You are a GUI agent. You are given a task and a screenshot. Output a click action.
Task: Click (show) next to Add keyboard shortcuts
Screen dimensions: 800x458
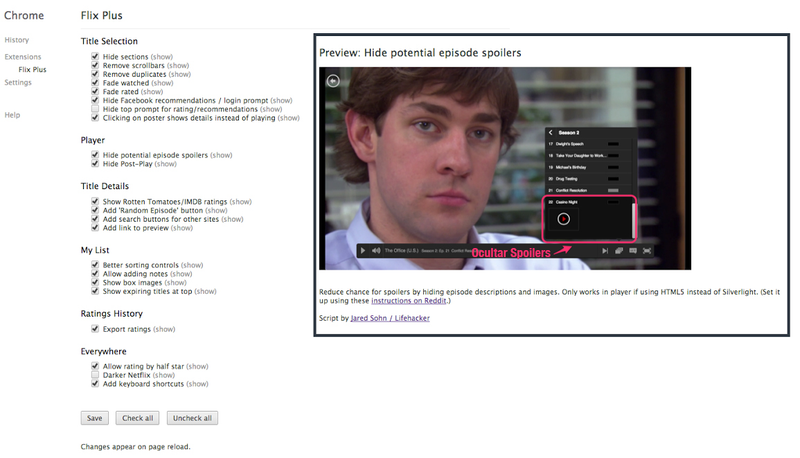click(x=197, y=384)
